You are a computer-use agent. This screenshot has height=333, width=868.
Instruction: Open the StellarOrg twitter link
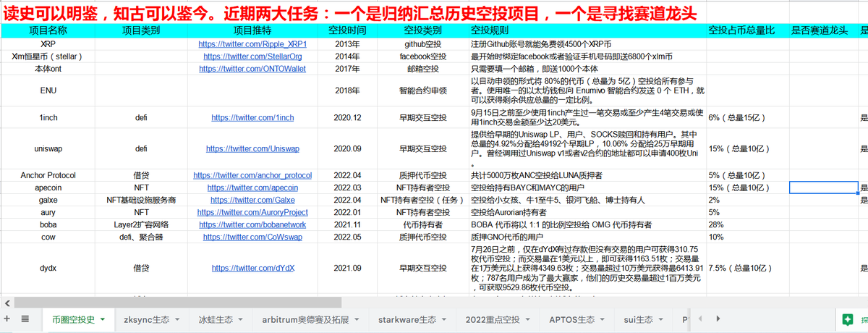pos(253,56)
